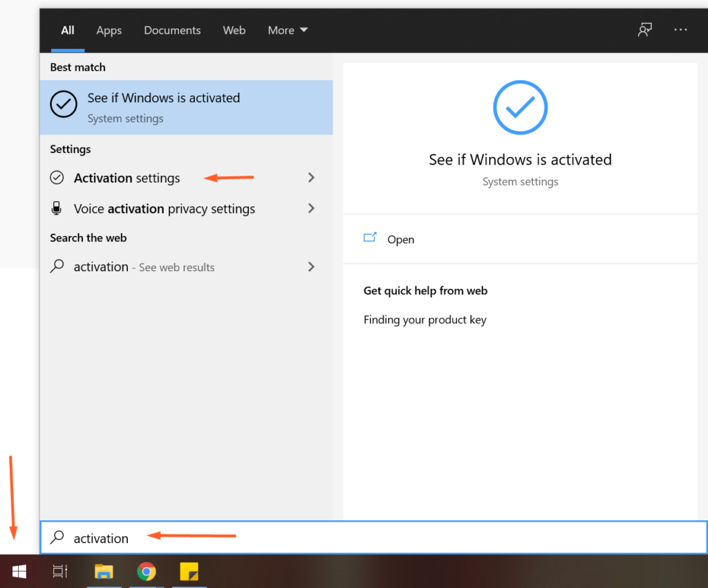The width and height of the screenshot is (708, 588).
Task: Open 'Finding your product key' help link
Action: tap(425, 320)
